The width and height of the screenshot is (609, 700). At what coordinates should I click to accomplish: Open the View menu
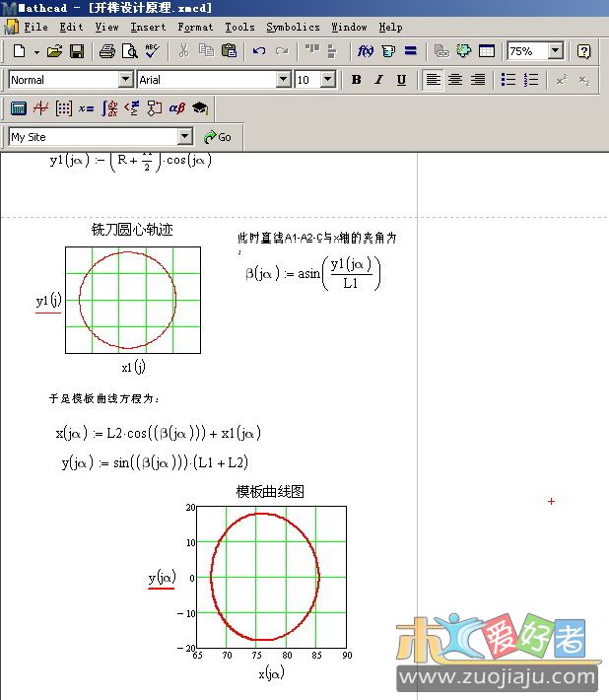click(106, 28)
